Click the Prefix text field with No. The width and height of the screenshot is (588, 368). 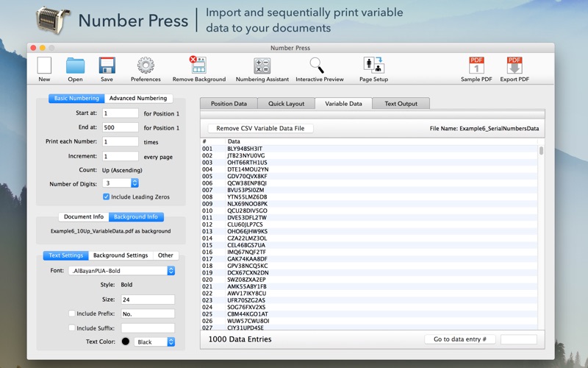coord(148,314)
